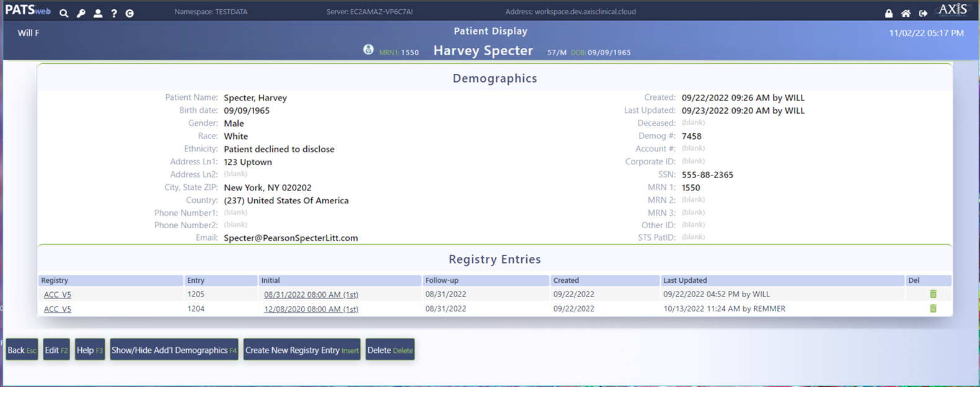Sort by the Entry column header
The height and width of the screenshot is (397, 980).
(x=221, y=280)
